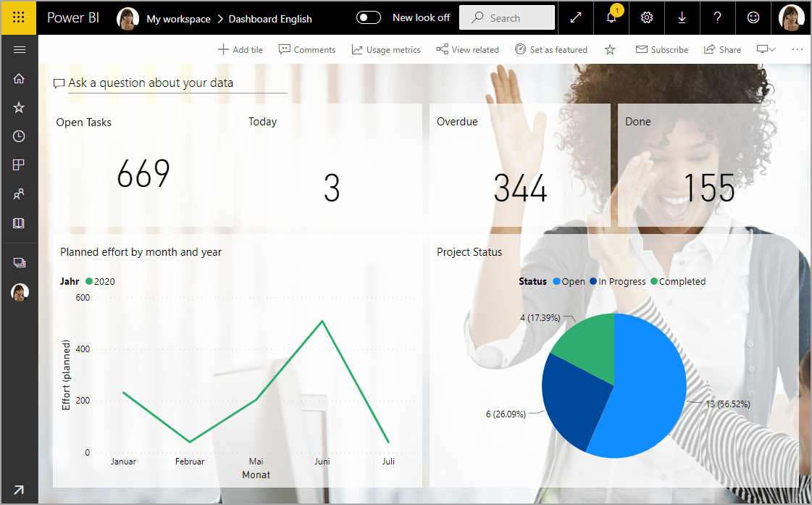
Task: Click View related
Action: (468, 50)
